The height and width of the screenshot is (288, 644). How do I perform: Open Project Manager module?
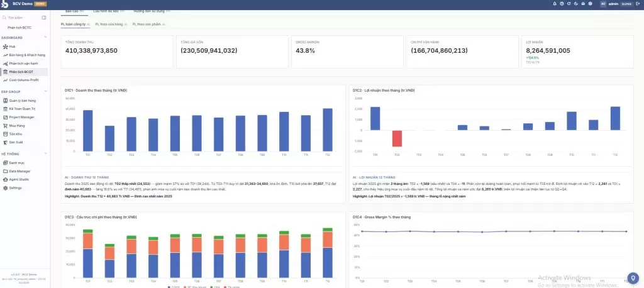tap(24, 117)
